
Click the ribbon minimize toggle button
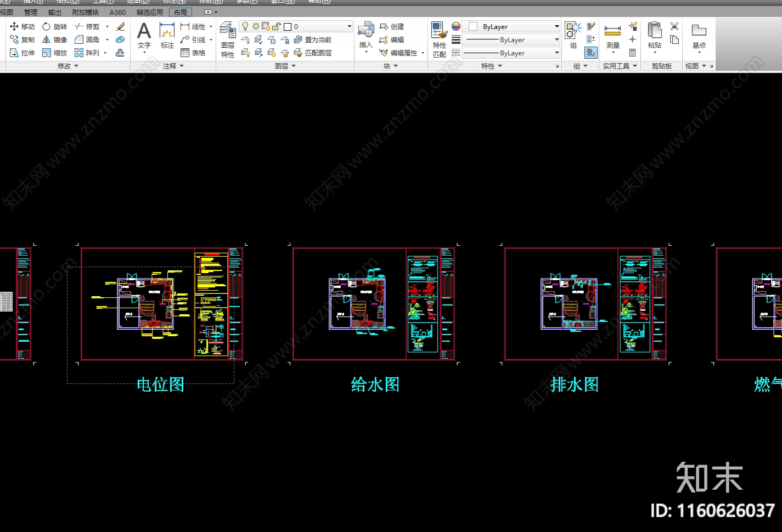coord(208,12)
